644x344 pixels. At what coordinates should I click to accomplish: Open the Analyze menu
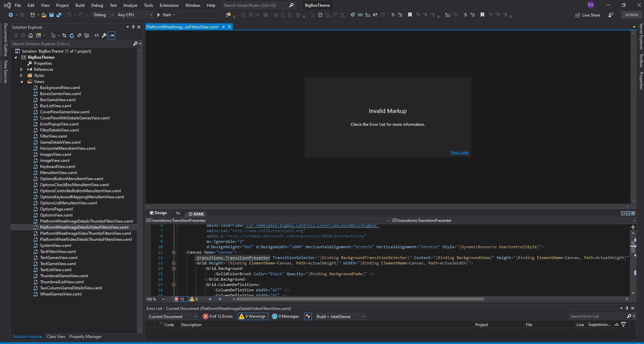click(130, 5)
